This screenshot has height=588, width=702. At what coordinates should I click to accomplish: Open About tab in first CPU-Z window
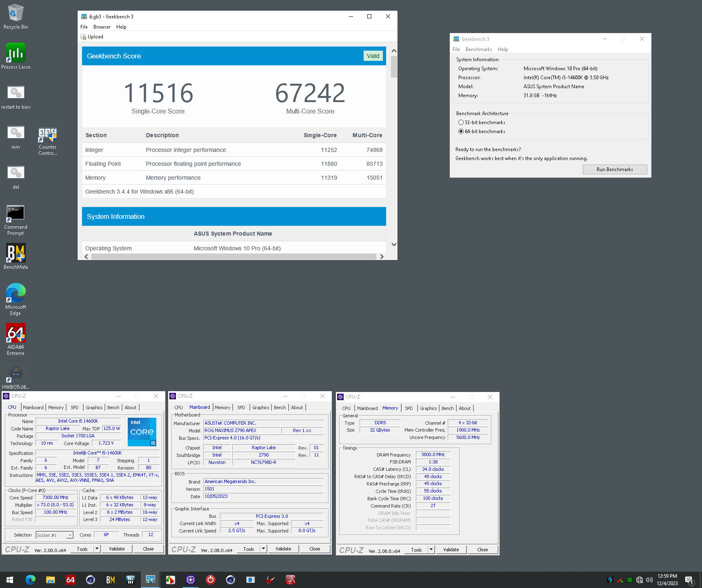pyautogui.click(x=131, y=408)
